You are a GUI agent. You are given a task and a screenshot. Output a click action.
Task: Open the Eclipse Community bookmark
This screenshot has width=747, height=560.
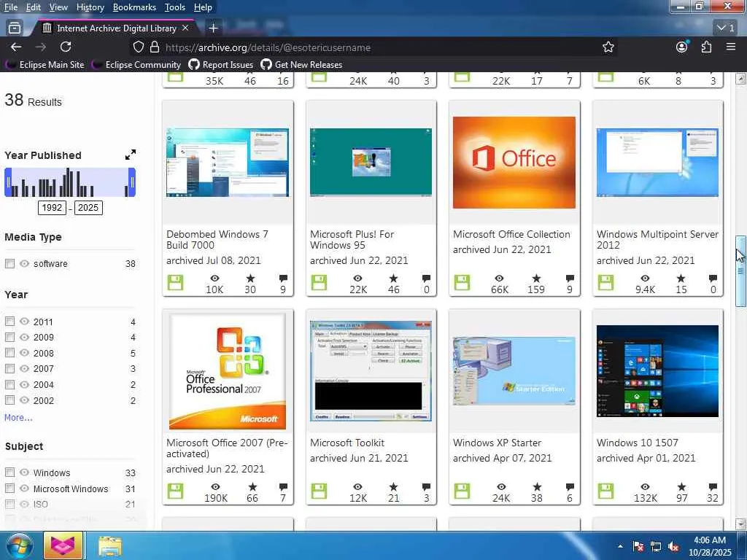pos(136,65)
